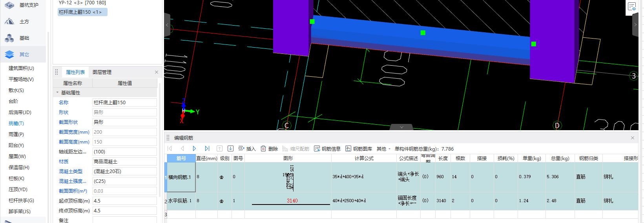644x223 pixels.
Task: Edit 起点顶标高 value 4.5
Action: (125, 201)
